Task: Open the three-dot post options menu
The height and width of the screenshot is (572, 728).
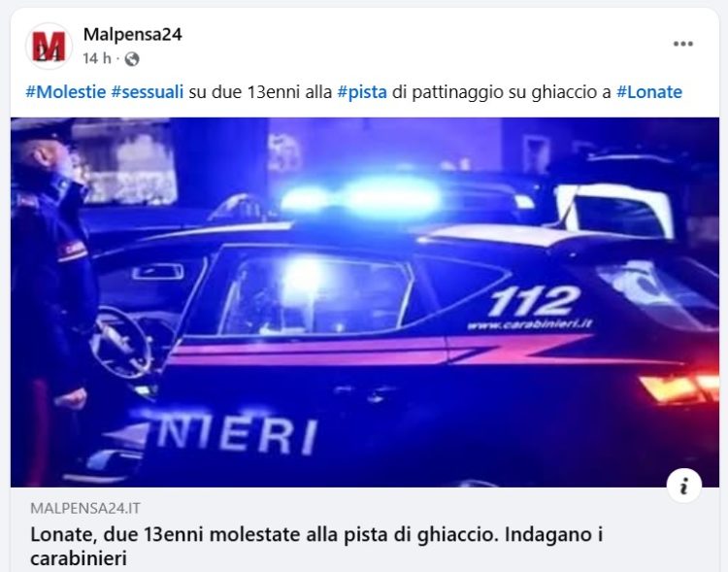Action: (x=683, y=44)
